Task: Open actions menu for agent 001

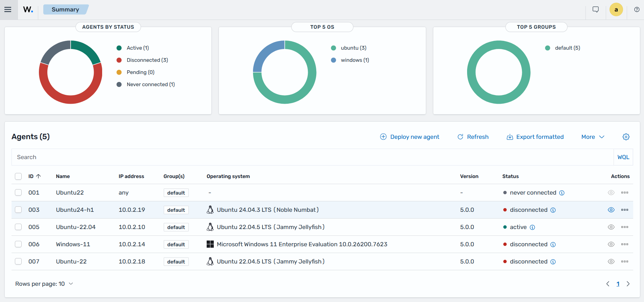Action: [625, 193]
